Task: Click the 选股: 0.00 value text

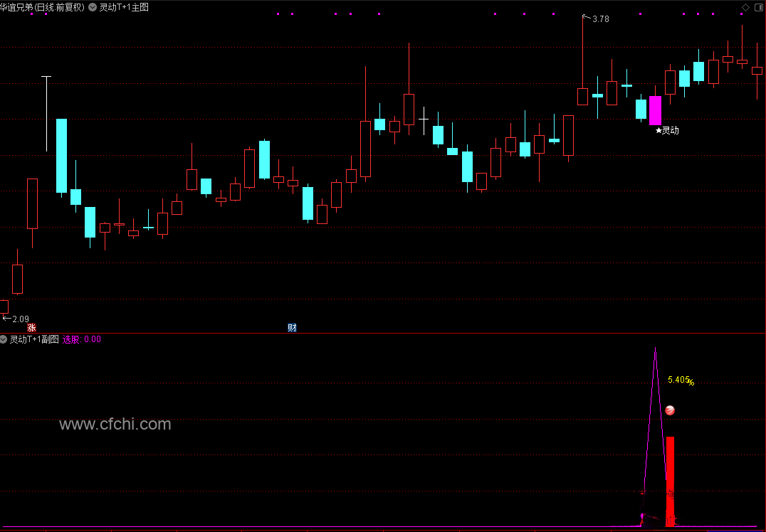Action: 82,339
